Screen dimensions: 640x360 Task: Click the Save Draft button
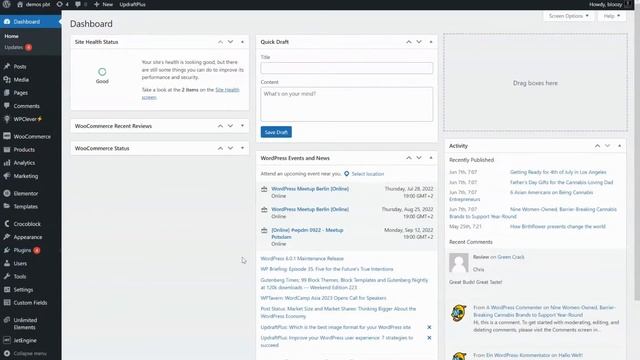point(276,132)
